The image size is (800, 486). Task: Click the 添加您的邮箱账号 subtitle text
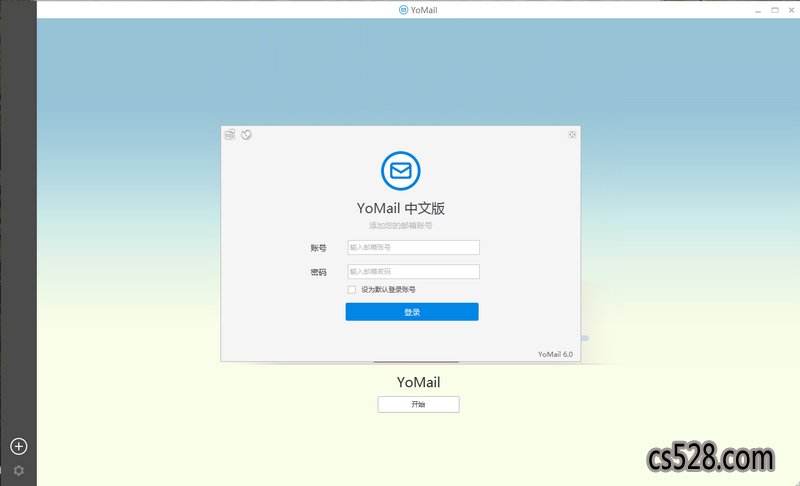tap(401, 225)
